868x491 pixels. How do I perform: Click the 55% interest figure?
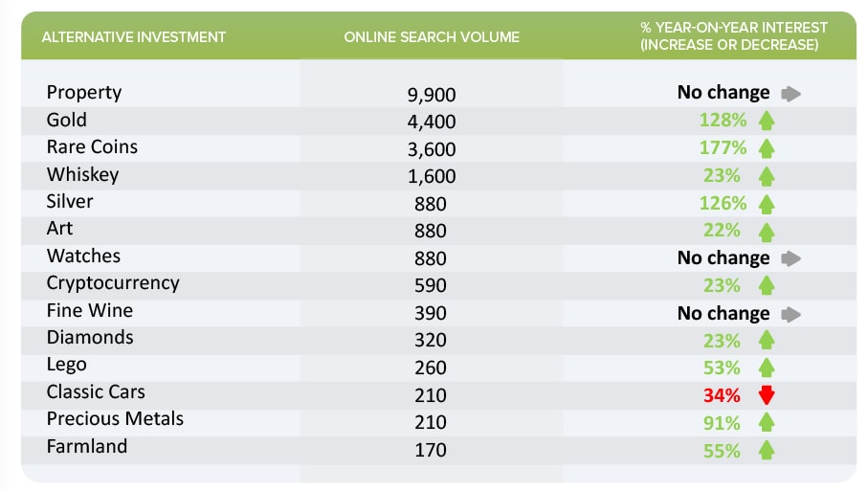722,451
